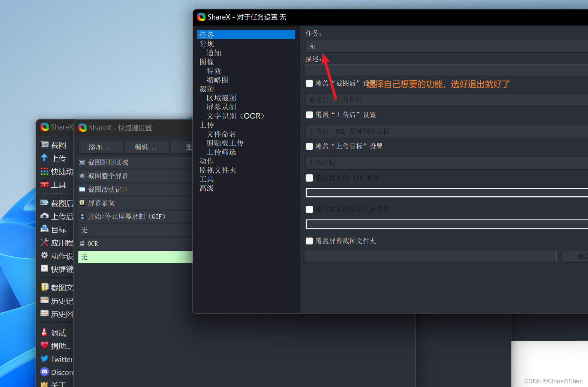
Task: Click the 动作设置 gear icon
Action: (45, 255)
